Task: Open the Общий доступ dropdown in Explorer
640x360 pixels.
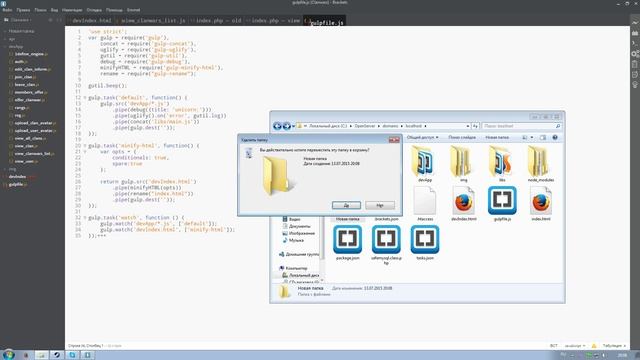Action: point(422,138)
